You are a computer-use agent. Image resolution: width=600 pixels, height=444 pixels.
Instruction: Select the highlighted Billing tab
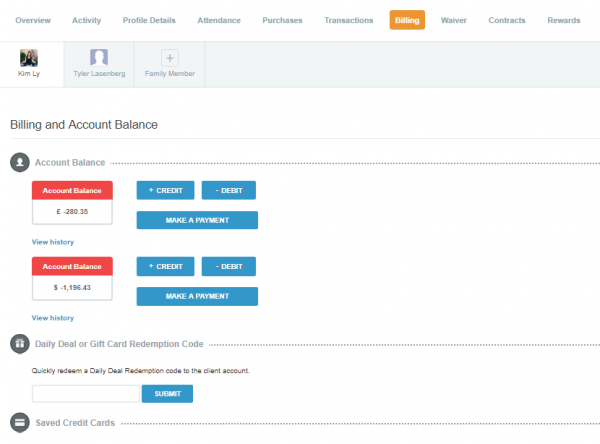click(407, 20)
